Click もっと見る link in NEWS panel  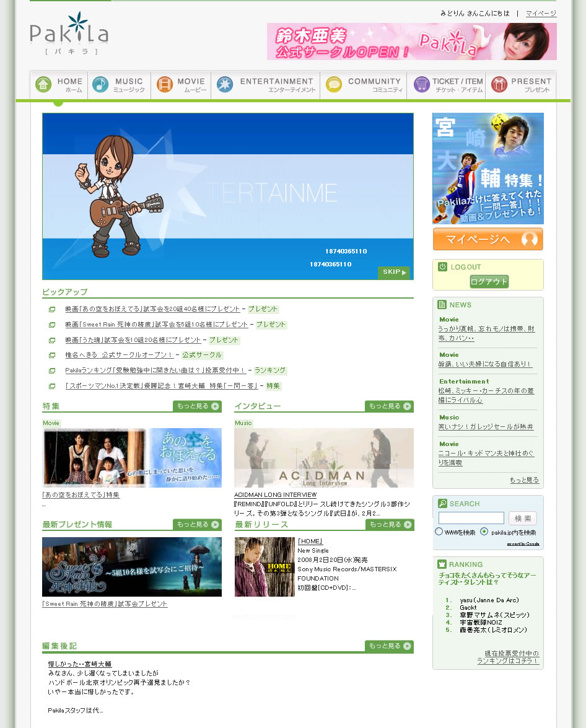coord(524,480)
